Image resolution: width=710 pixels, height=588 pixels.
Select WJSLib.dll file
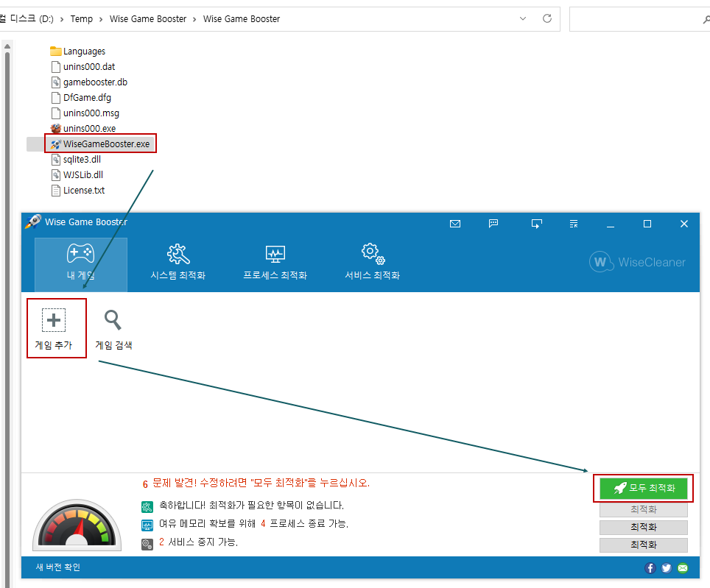pos(77,174)
